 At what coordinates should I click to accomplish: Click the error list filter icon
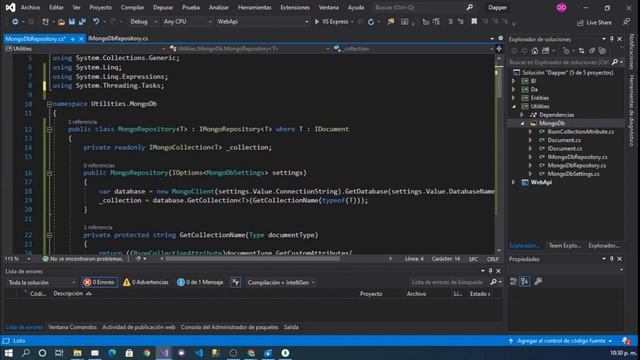point(236,282)
